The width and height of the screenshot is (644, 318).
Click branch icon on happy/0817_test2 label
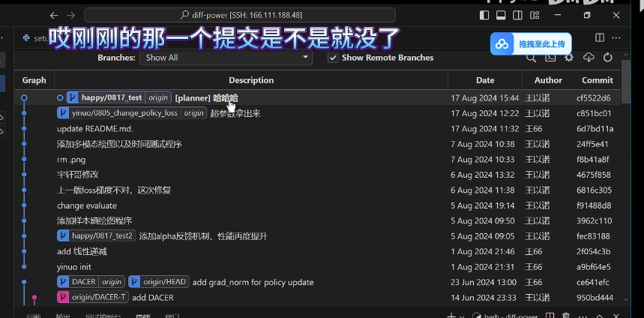coord(63,235)
